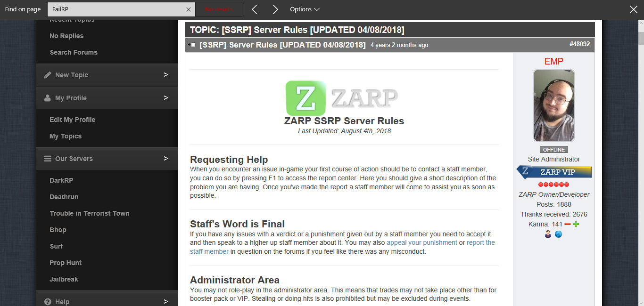Image resolution: width=644 pixels, height=306 pixels.
Task: Select the Jailbreak server link
Action: (x=64, y=279)
